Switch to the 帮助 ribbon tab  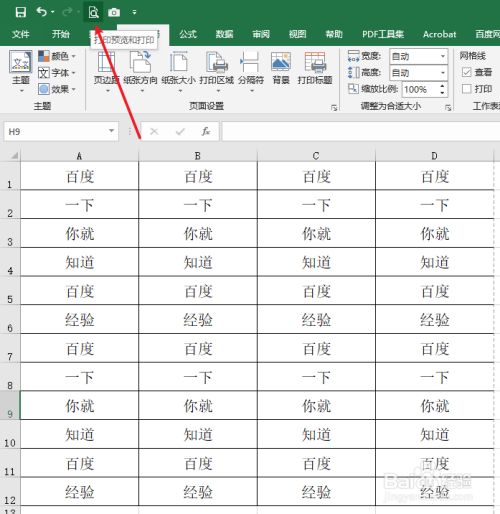(334, 34)
